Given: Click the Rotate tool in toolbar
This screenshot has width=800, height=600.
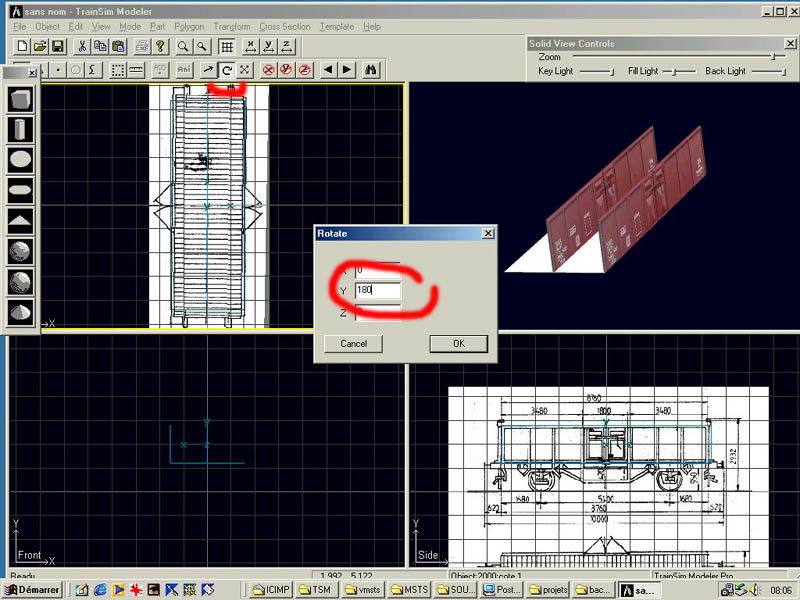Looking at the screenshot, I should [227, 70].
